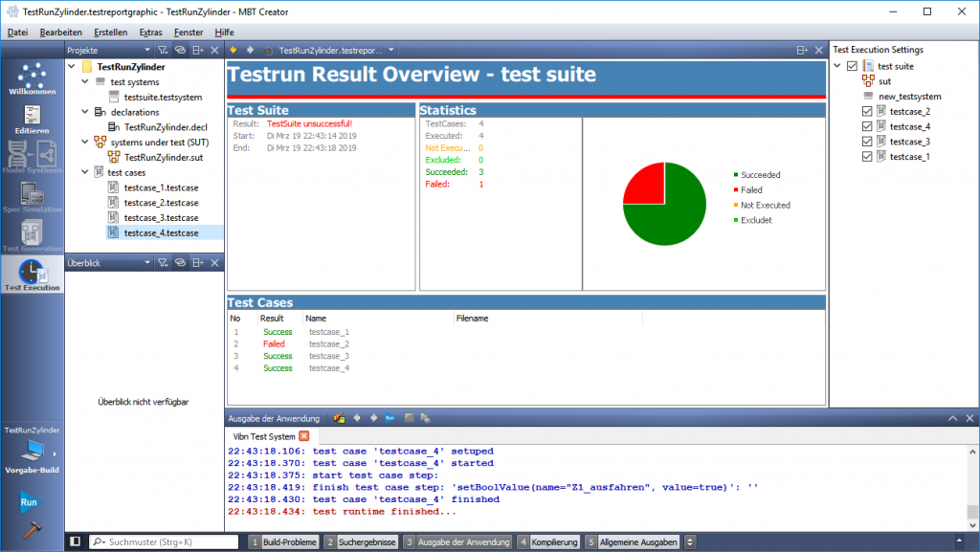Click the filter icon in Projekte panel

(163, 50)
